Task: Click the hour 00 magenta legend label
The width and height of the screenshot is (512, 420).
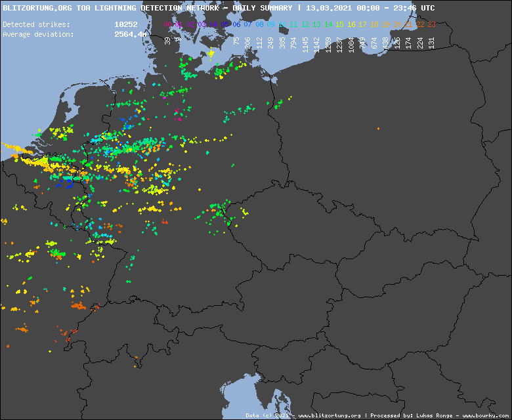Action: point(167,24)
